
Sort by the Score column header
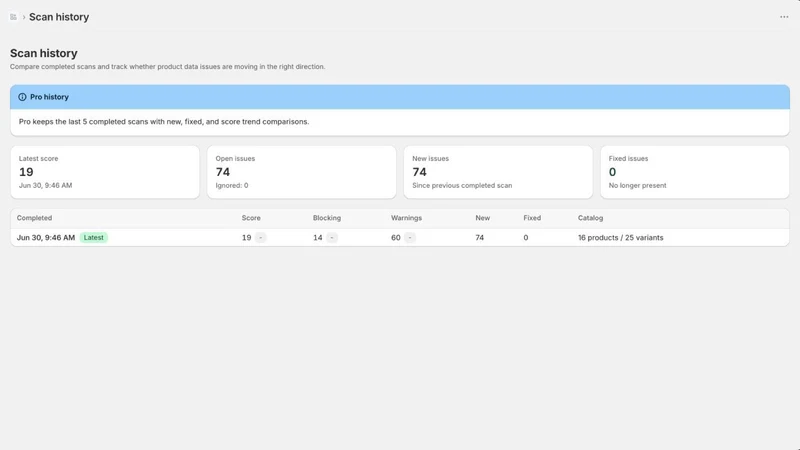[251, 218]
